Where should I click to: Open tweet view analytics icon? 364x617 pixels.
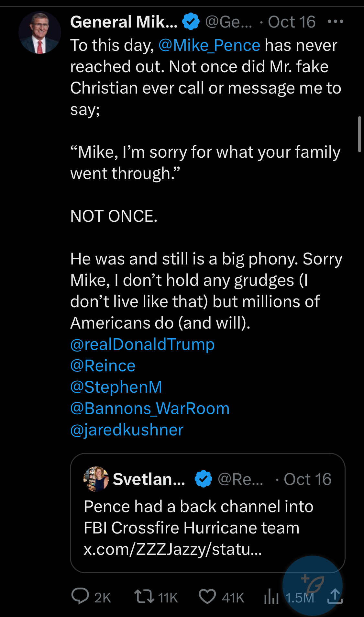coord(271,596)
